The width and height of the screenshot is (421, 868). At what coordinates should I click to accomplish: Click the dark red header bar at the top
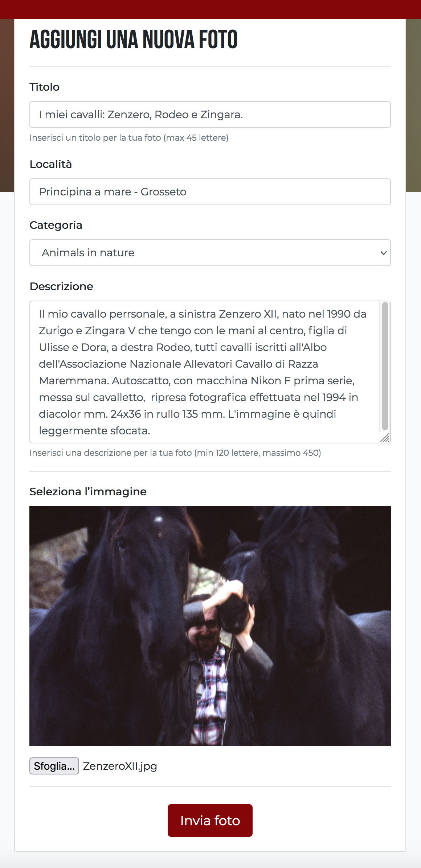pos(210,9)
